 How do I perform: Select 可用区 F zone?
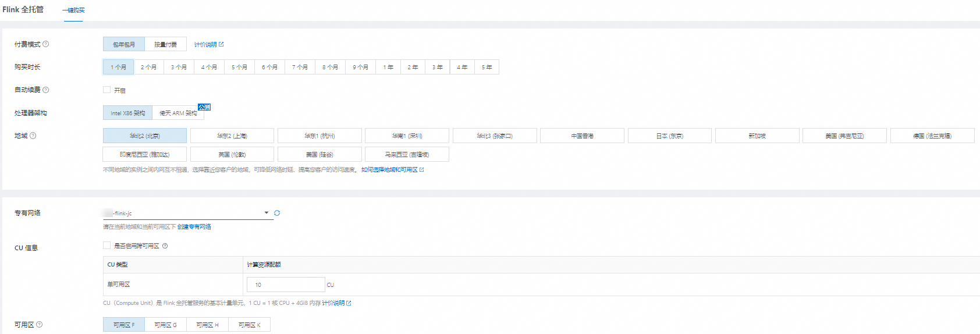coord(124,325)
